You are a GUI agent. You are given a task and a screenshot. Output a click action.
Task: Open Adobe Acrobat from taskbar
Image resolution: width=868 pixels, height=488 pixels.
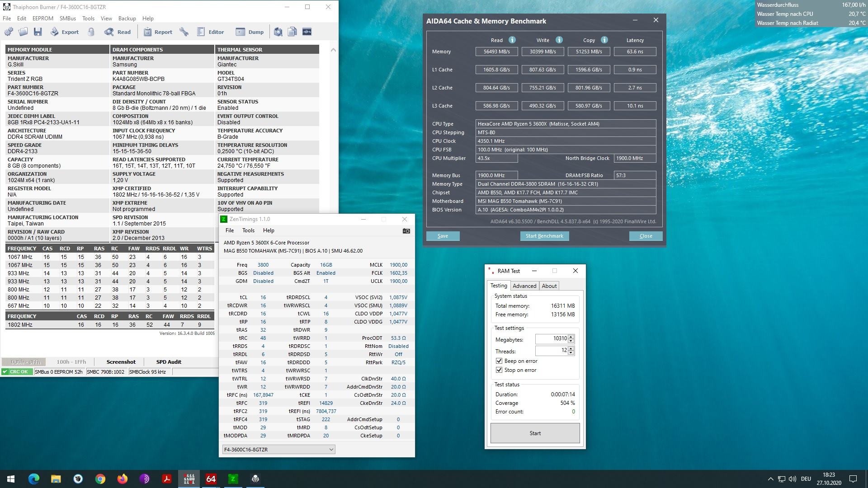tap(166, 479)
